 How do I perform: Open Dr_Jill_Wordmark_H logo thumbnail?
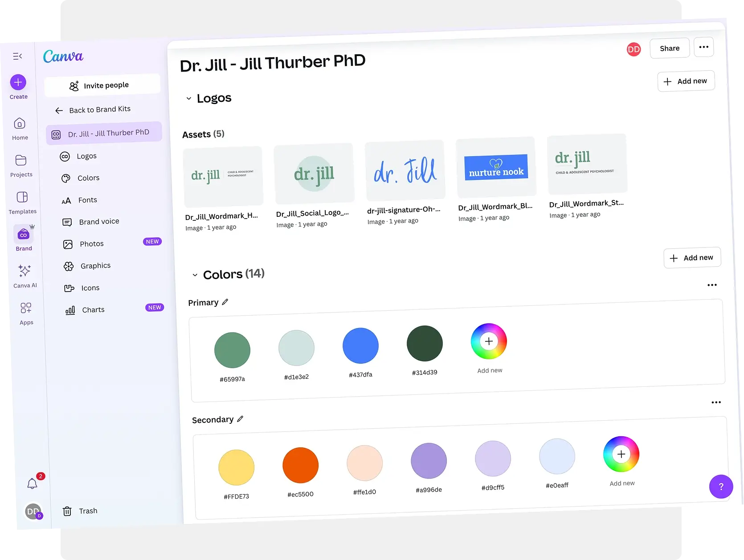223,176
